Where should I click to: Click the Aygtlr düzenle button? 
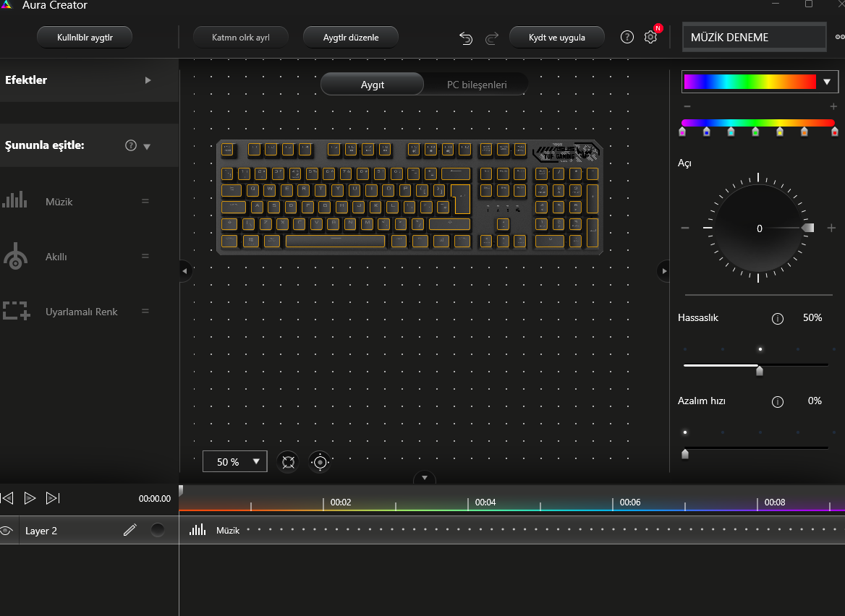pyautogui.click(x=351, y=37)
